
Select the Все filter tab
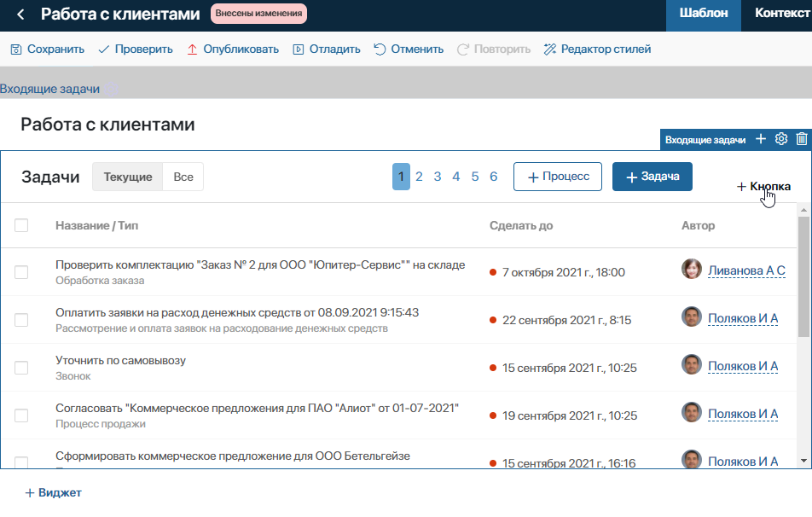(183, 177)
